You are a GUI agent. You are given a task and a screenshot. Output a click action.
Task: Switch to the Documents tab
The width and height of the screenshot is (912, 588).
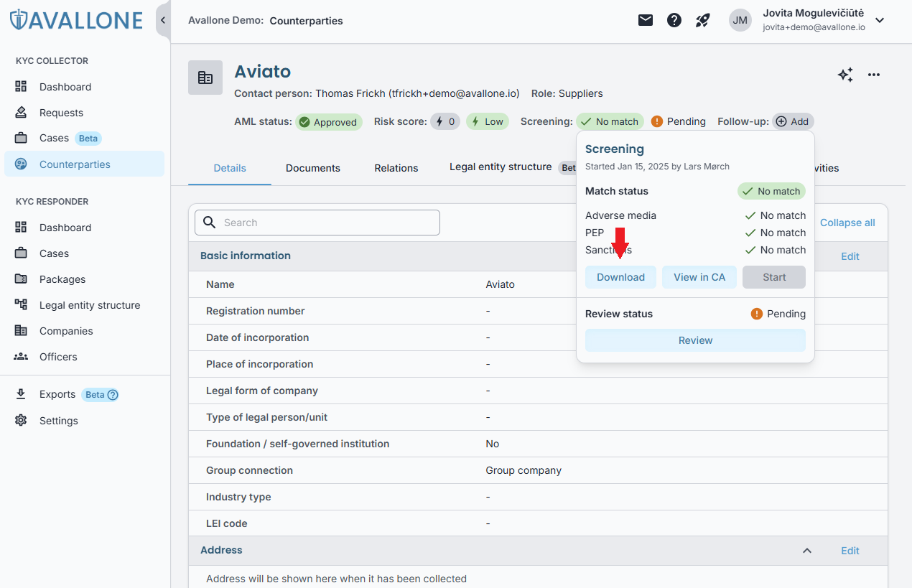[x=313, y=168]
